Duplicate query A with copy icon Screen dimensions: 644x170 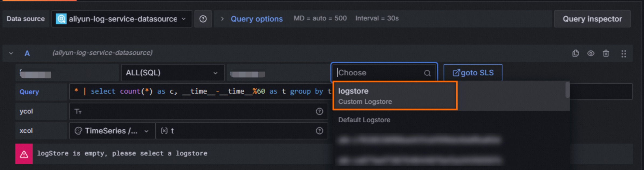576,53
